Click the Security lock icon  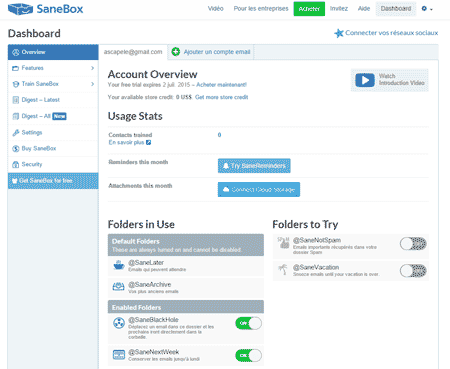[15, 164]
